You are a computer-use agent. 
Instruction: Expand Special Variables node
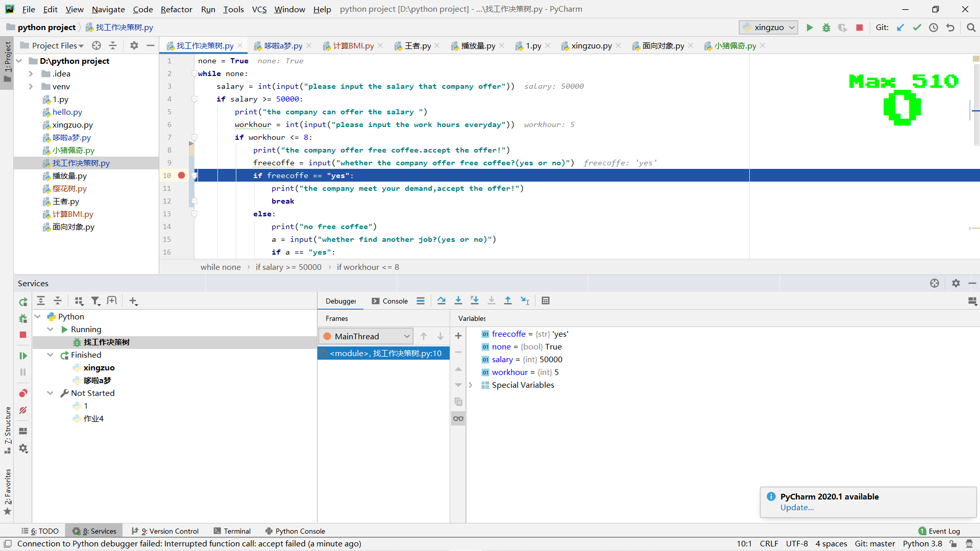point(471,385)
